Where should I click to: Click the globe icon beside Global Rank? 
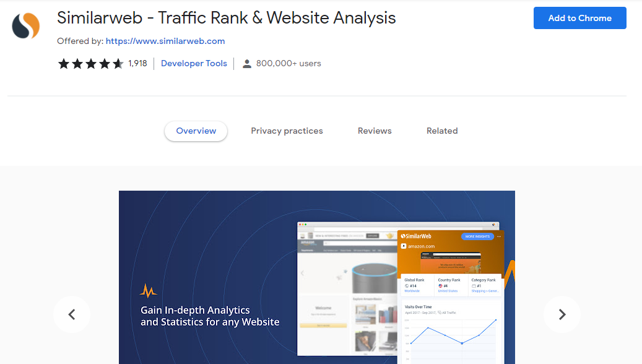[406, 286]
